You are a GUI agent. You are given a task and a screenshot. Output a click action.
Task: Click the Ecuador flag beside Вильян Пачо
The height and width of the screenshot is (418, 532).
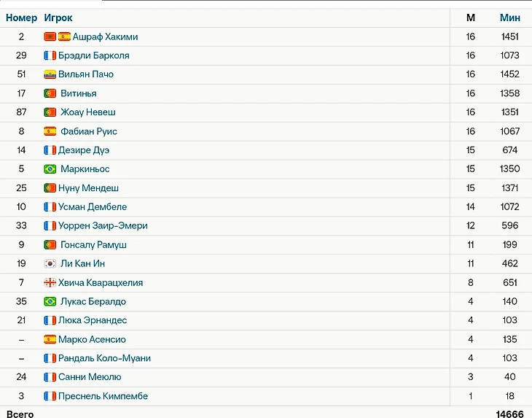(50, 74)
